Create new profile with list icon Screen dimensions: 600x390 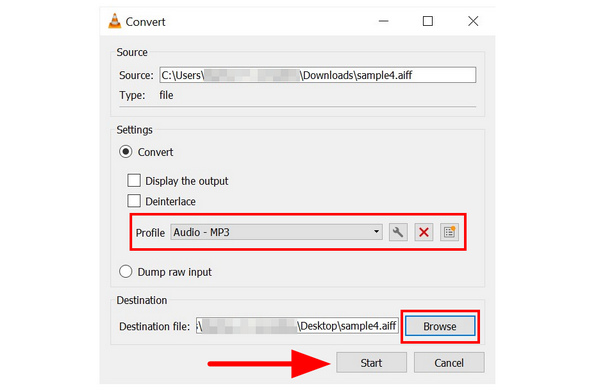coord(449,232)
